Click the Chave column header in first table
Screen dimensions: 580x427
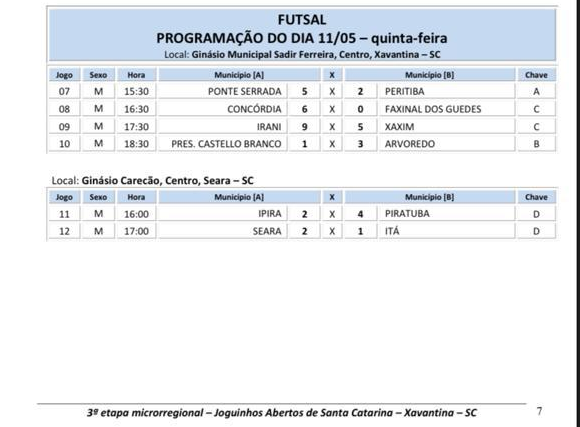pyautogui.click(x=536, y=75)
